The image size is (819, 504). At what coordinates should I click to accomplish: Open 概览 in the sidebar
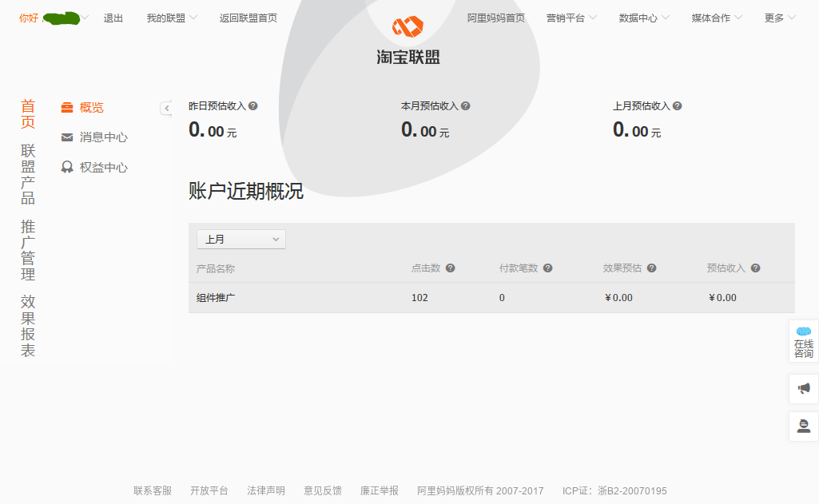point(91,108)
